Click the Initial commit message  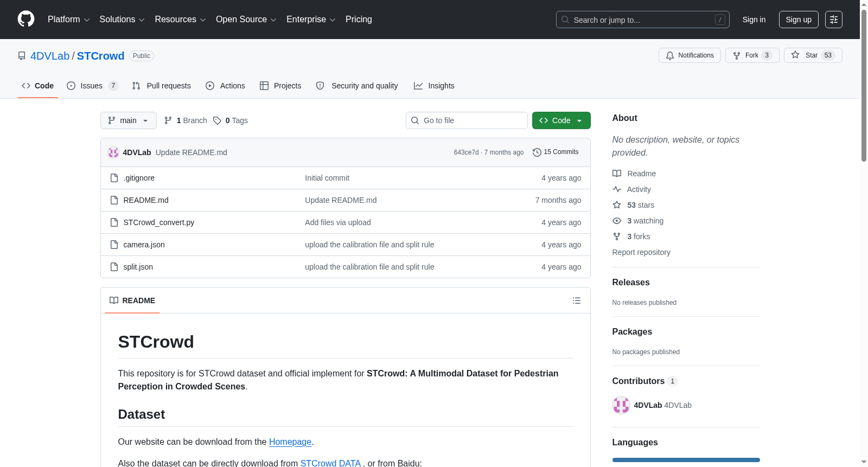click(x=327, y=178)
